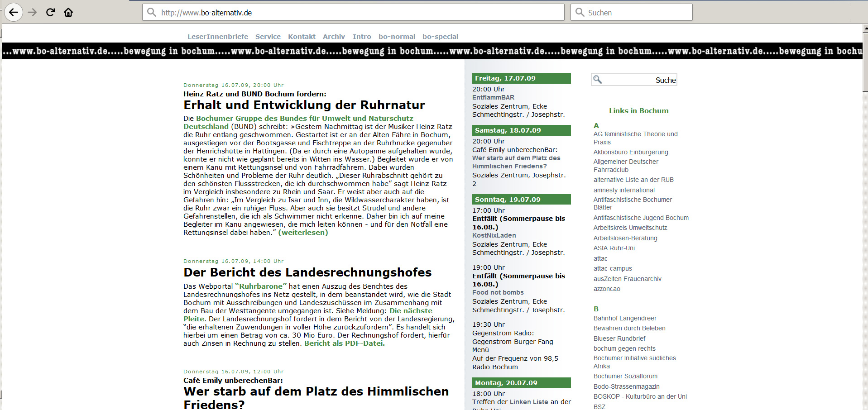Image resolution: width=868 pixels, height=410 pixels.
Task: Click the magnifier icon in the site search
Action: click(x=598, y=80)
